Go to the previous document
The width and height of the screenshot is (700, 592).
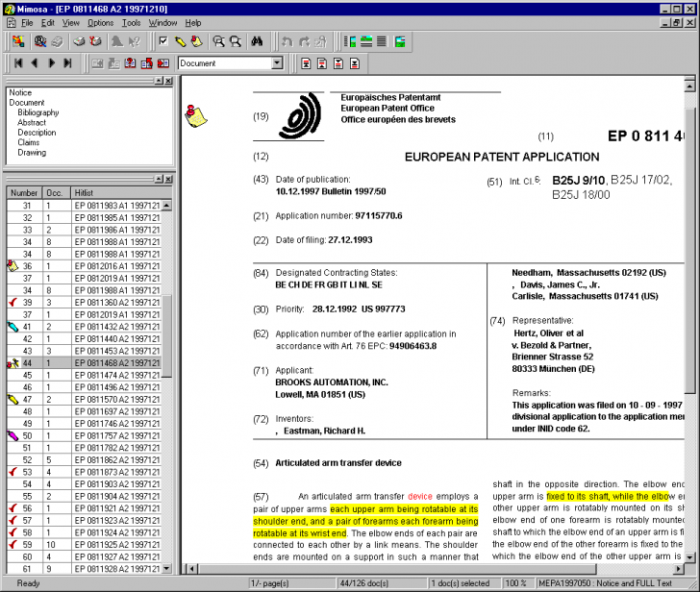coord(35,63)
